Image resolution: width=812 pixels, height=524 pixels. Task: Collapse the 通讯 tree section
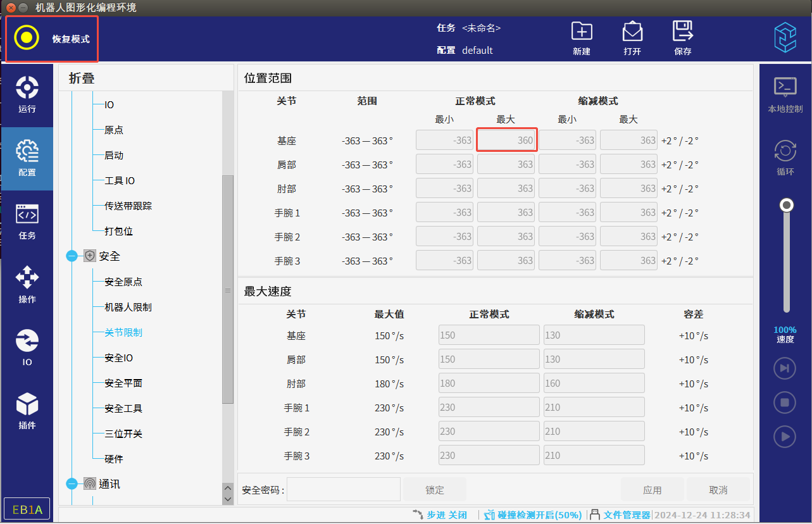coord(72,484)
